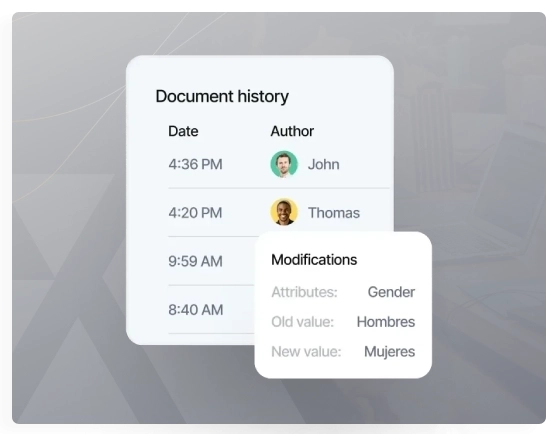Click John's avatar photo

click(x=284, y=164)
